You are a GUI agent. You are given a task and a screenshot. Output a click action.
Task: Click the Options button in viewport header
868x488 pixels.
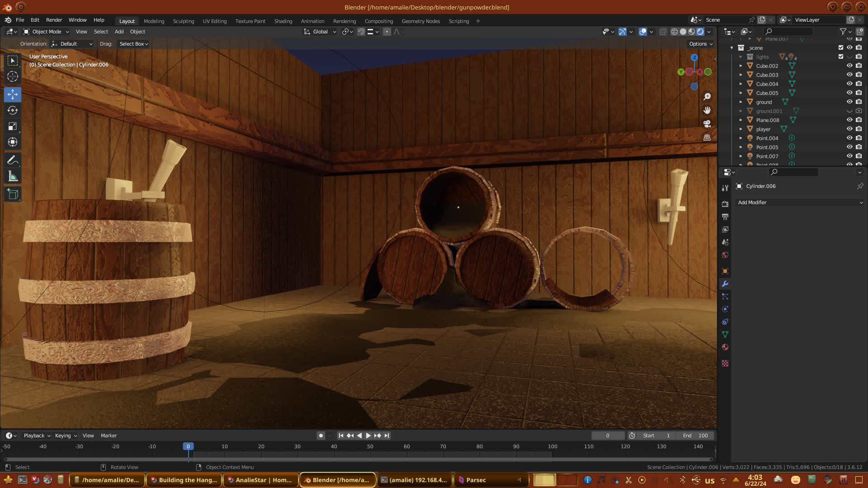pos(701,44)
